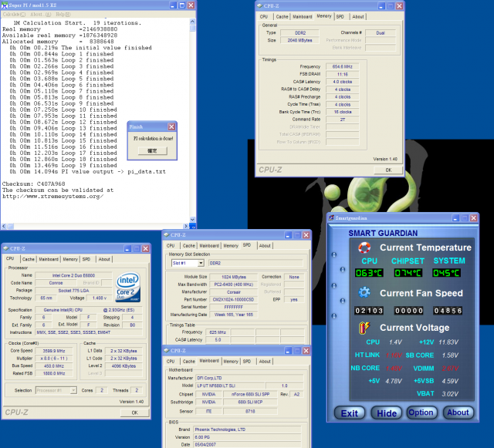Switch to CPU tab in top CPU-Z Memory window
Image resolution: width=494 pixels, height=448 pixels.
click(x=264, y=17)
